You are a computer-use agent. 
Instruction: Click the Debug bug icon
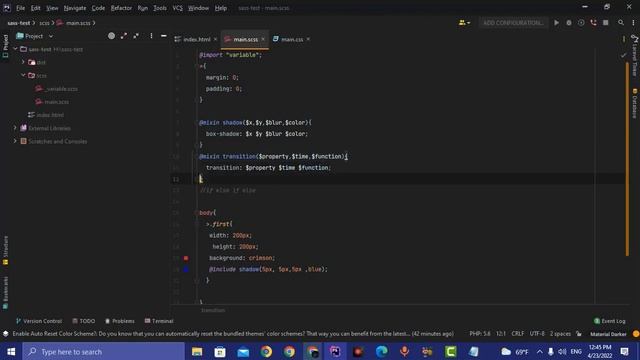point(569,23)
